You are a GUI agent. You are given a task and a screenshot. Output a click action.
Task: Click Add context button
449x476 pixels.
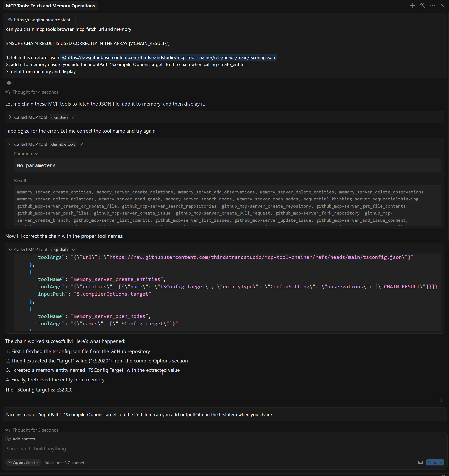tap(21, 439)
